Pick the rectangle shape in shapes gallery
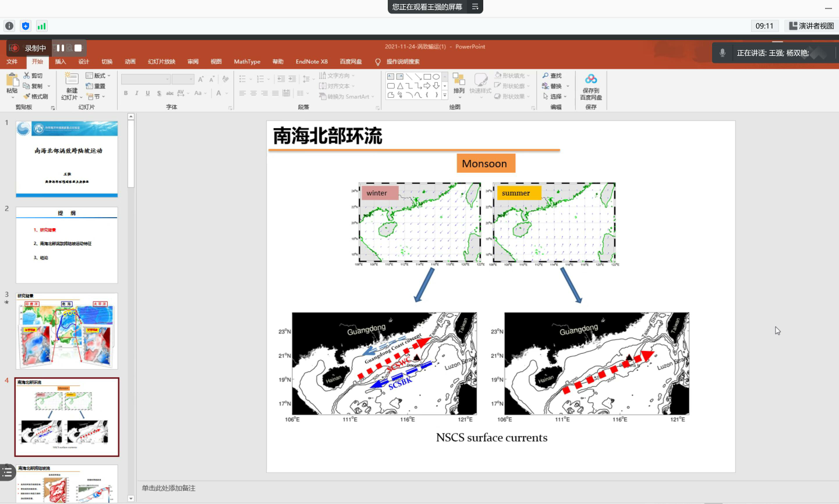 pos(427,77)
